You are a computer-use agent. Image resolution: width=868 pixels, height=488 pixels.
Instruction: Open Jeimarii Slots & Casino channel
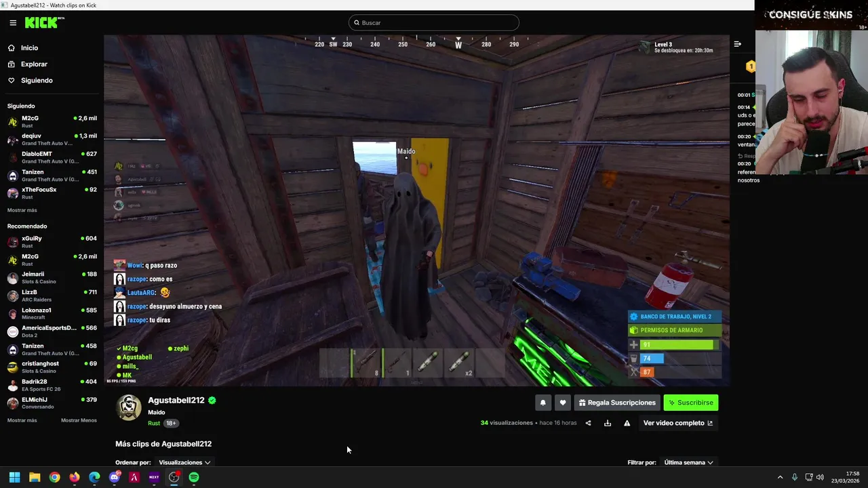[x=52, y=278]
